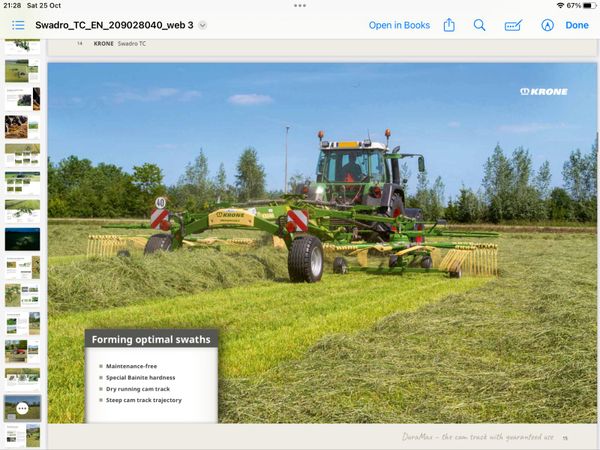Open multitasking three-dots menu at top

[300, 5]
